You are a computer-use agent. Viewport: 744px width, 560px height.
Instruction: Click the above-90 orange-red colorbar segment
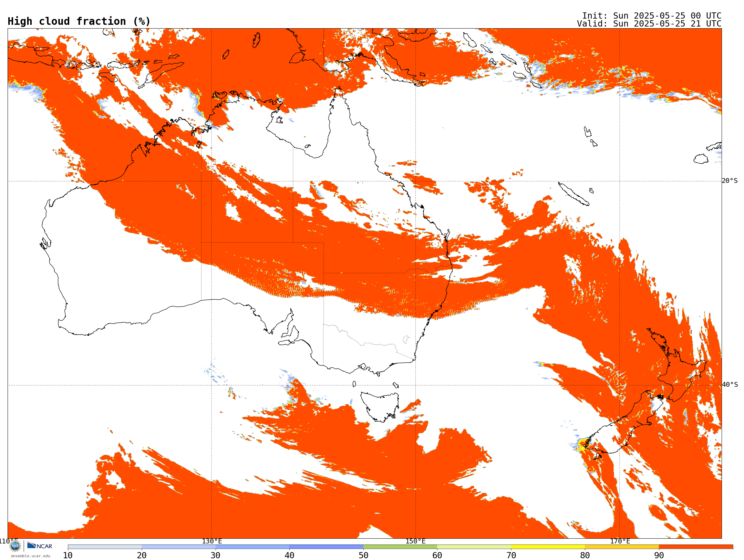696,547
